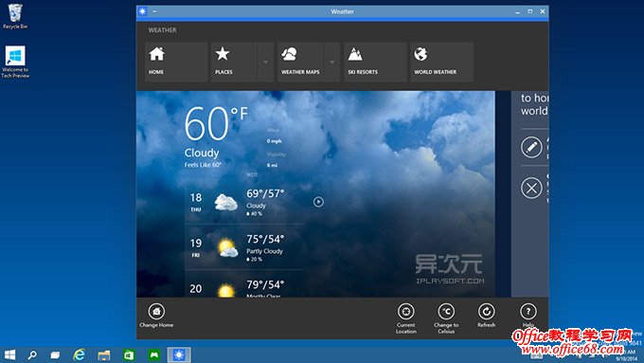Launch Internet Explorer from the taskbar
The height and width of the screenshot is (363, 644).
coord(80,354)
